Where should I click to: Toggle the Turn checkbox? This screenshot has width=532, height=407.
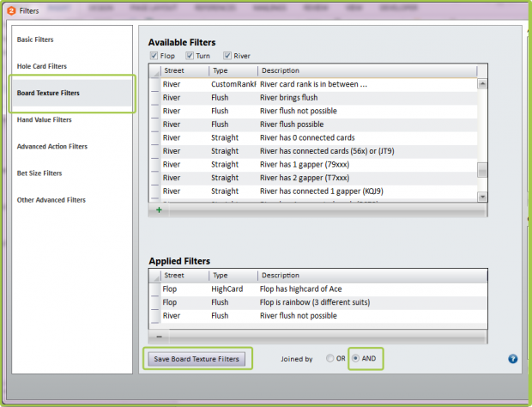coord(190,56)
